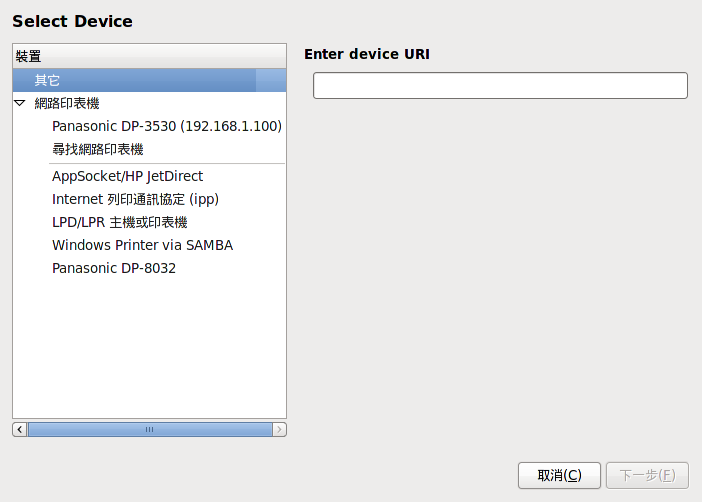The width and height of the screenshot is (702, 502).
Task: Collapse the 網路印表機 tree expander triangle
Action: [x=20, y=103]
